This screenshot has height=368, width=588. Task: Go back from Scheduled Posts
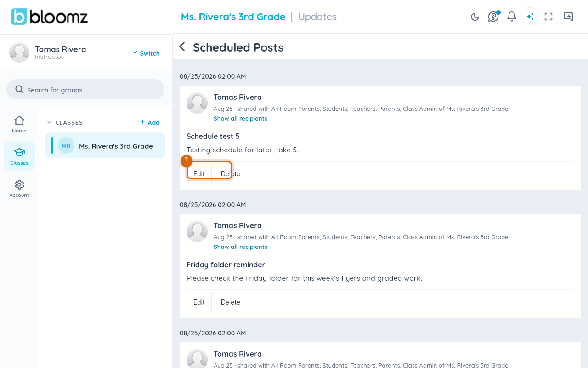click(x=182, y=47)
